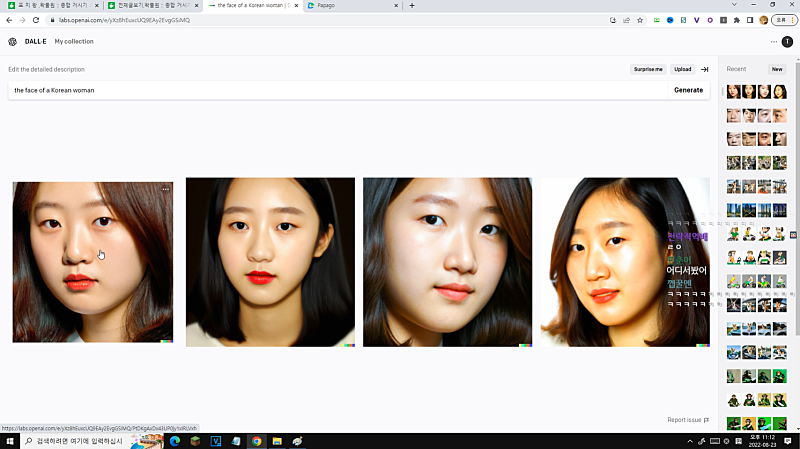The width and height of the screenshot is (800, 449).
Task: Click the share page icon in address bar
Action: pyautogui.click(x=626, y=20)
